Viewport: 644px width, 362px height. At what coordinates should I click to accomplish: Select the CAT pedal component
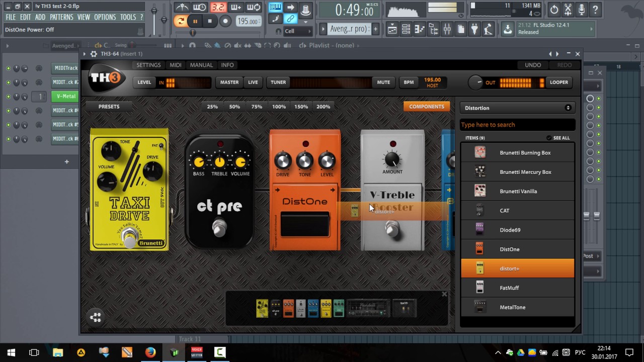click(x=517, y=211)
